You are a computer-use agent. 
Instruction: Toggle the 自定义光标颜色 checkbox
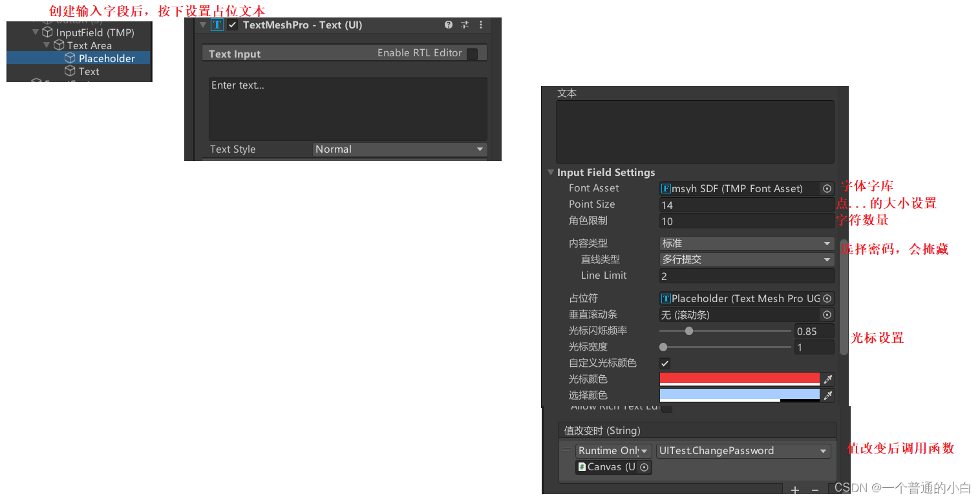coord(665,363)
